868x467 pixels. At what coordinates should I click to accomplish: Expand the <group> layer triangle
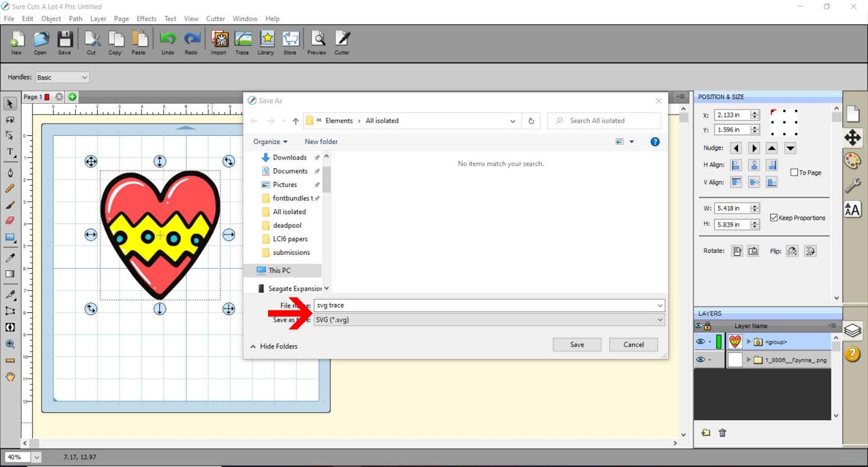click(749, 342)
